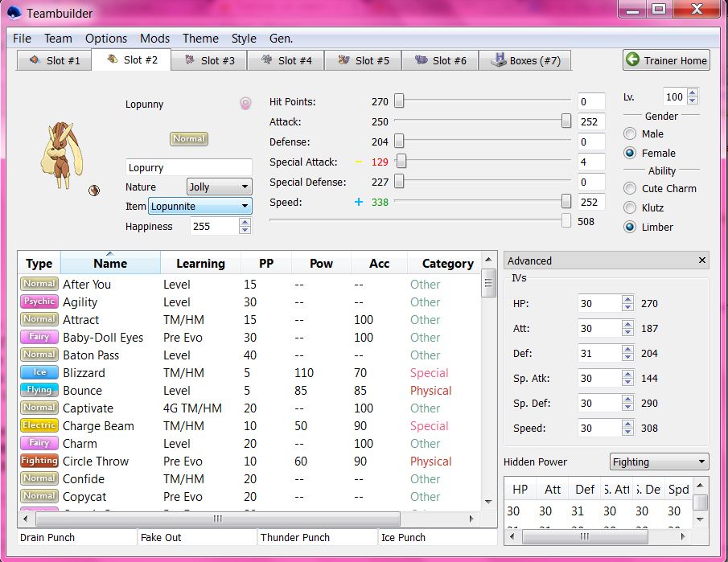Open the Mods menu

point(154,39)
